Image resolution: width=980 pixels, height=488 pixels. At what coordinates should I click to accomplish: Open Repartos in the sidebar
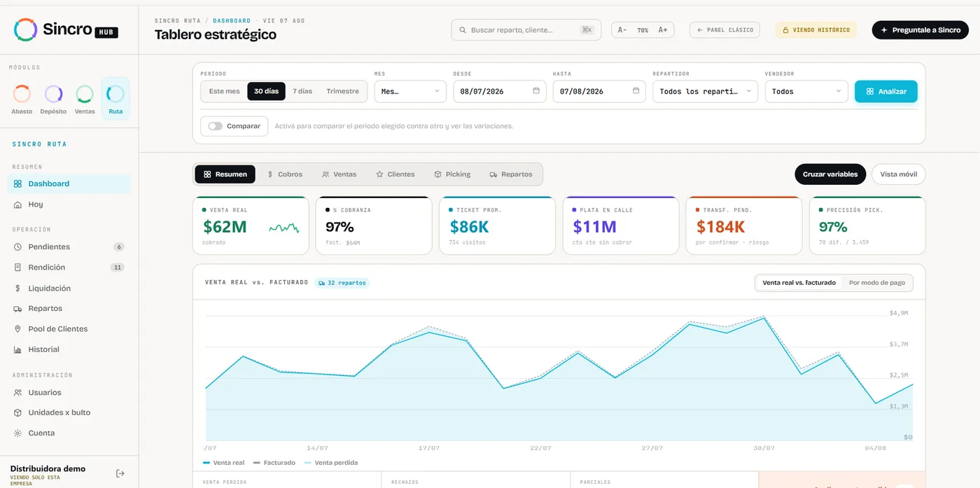[69, 308]
